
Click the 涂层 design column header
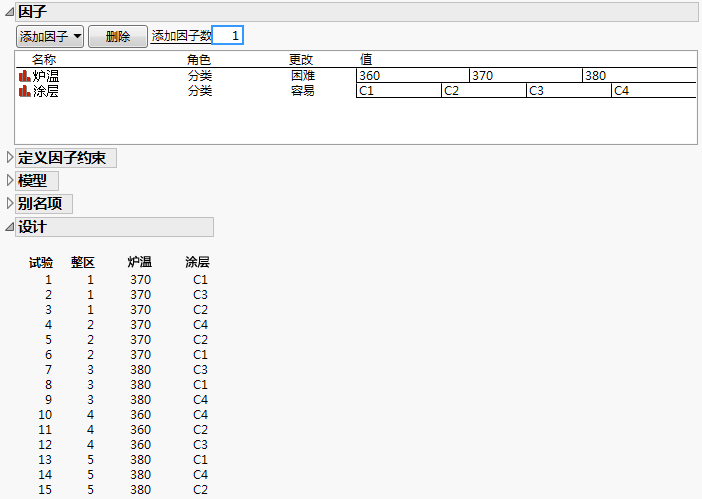pyautogui.click(x=197, y=262)
